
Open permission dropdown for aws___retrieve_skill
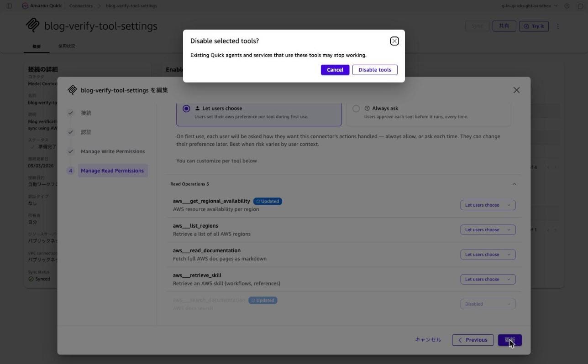pyautogui.click(x=488, y=279)
